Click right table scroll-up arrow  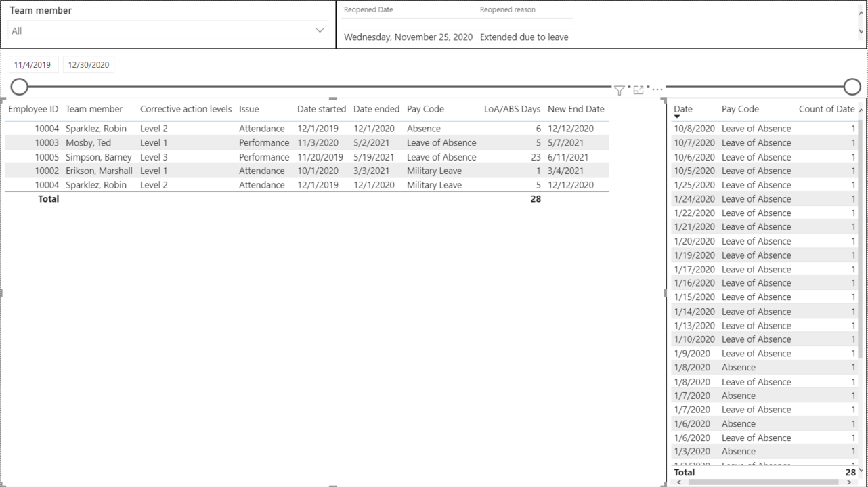click(861, 110)
